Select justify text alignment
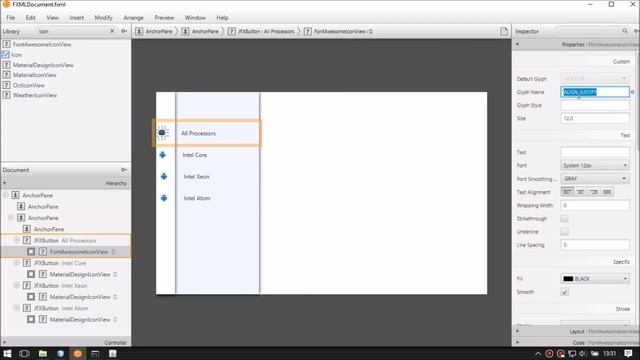640x360 pixels. click(x=607, y=192)
